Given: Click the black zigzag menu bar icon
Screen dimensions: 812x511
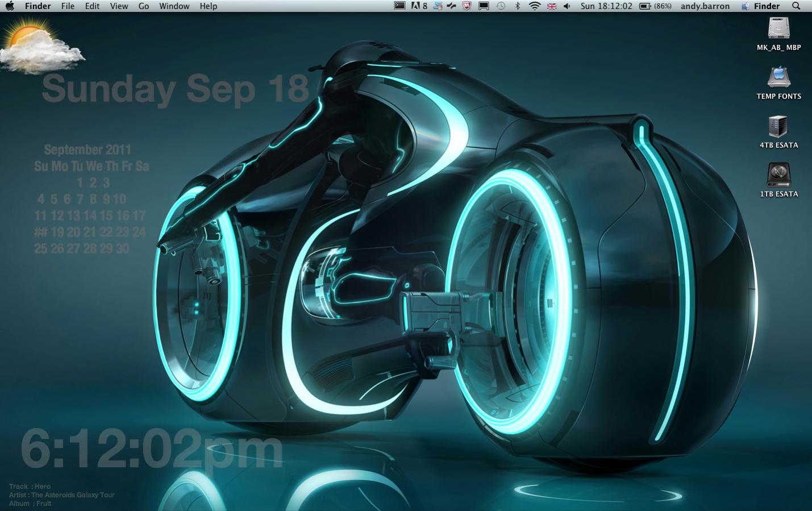Looking at the screenshot, I should [x=452, y=6].
